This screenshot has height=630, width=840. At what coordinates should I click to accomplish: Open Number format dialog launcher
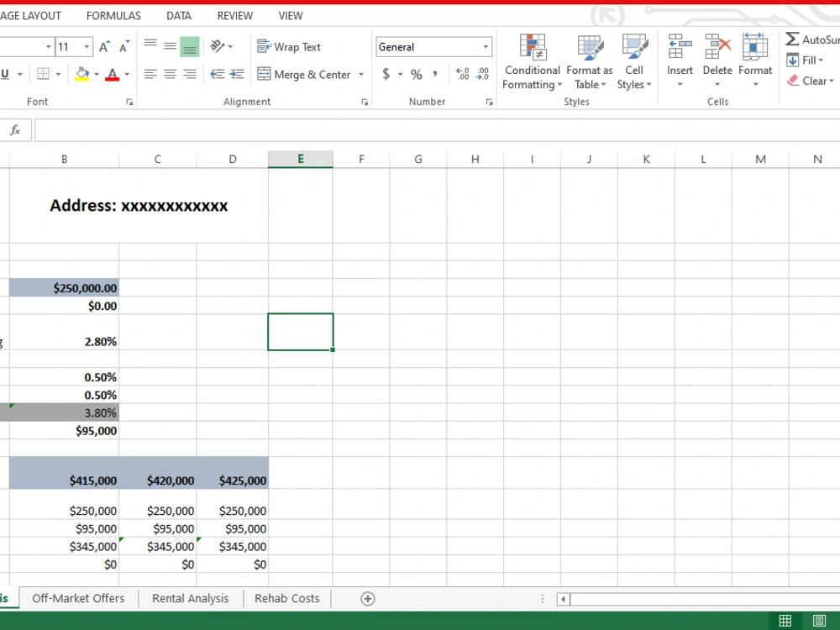pyautogui.click(x=489, y=102)
